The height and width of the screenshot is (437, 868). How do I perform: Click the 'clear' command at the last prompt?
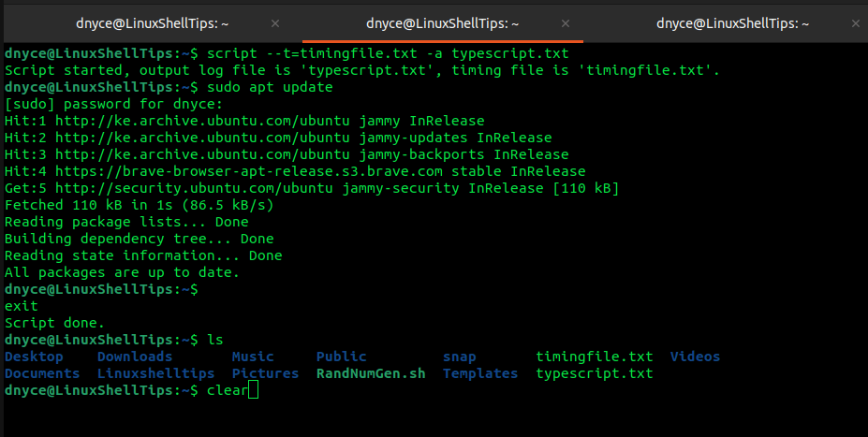[x=228, y=390]
